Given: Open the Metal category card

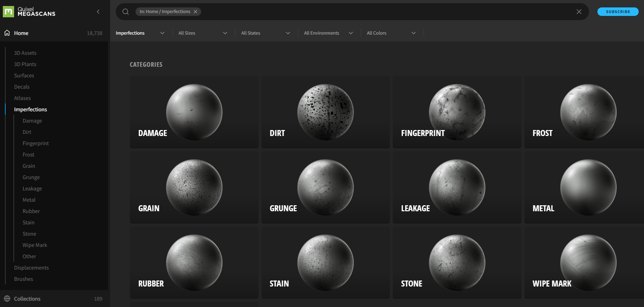Looking at the screenshot, I should [x=584, y=187].
